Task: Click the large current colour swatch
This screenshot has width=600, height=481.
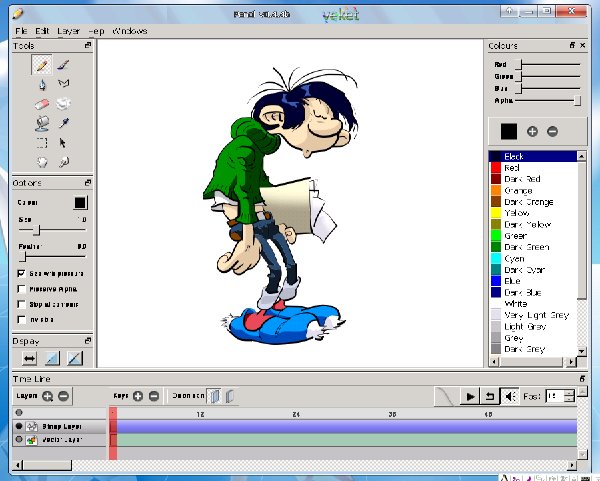Action: click(509, 132)
